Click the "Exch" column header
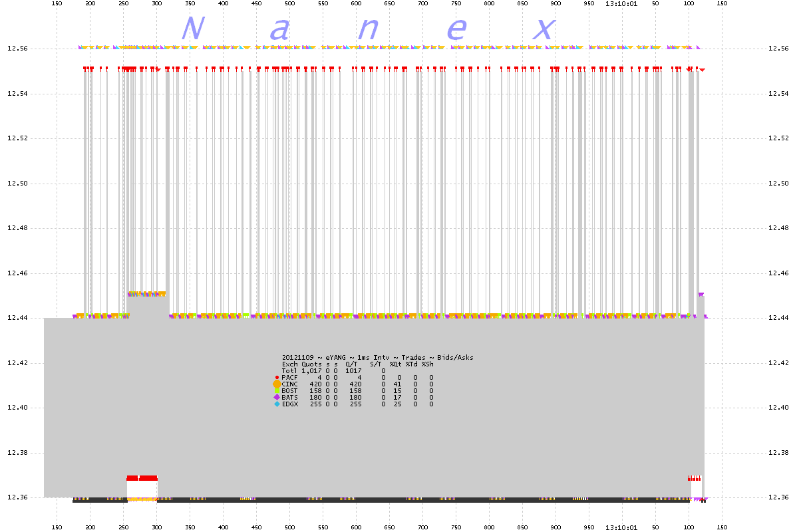 289,364
